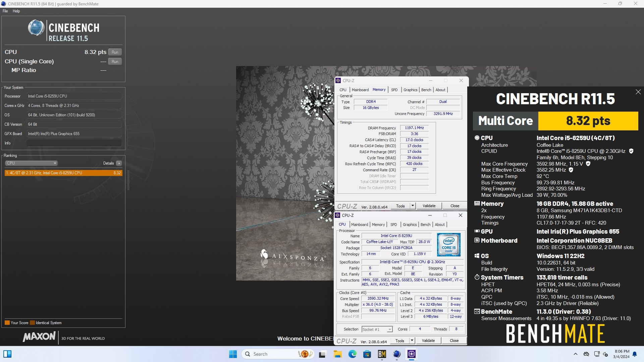Click the empty Info input field
The image size is (644, 362).
(74, 143)
